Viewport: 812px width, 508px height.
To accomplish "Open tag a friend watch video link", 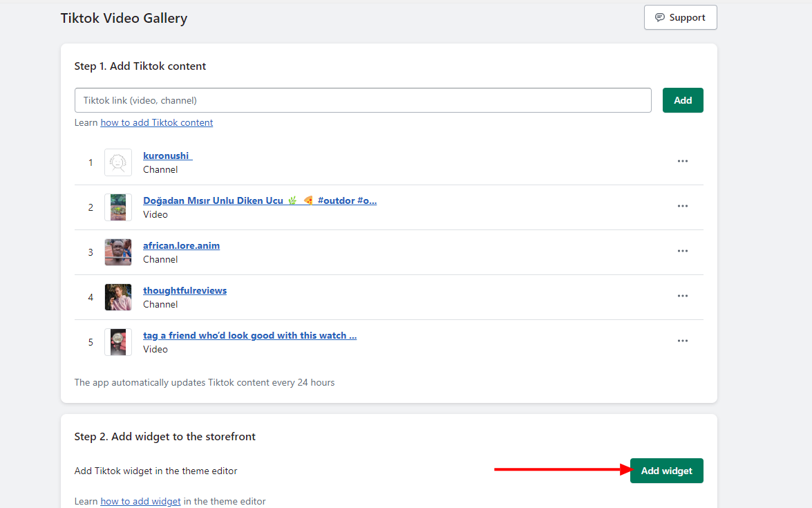I will coord(249,336).
